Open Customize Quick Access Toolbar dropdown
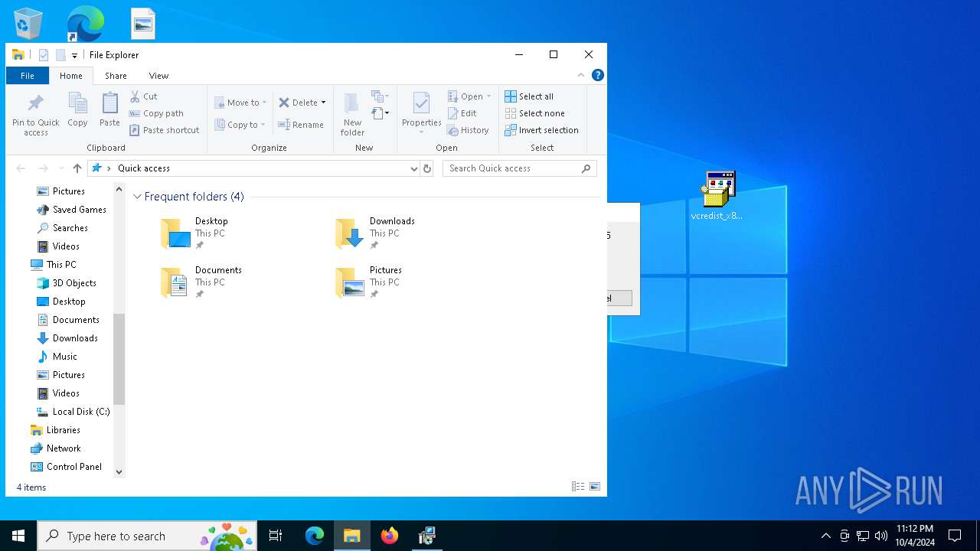 (x=74, y=55)
